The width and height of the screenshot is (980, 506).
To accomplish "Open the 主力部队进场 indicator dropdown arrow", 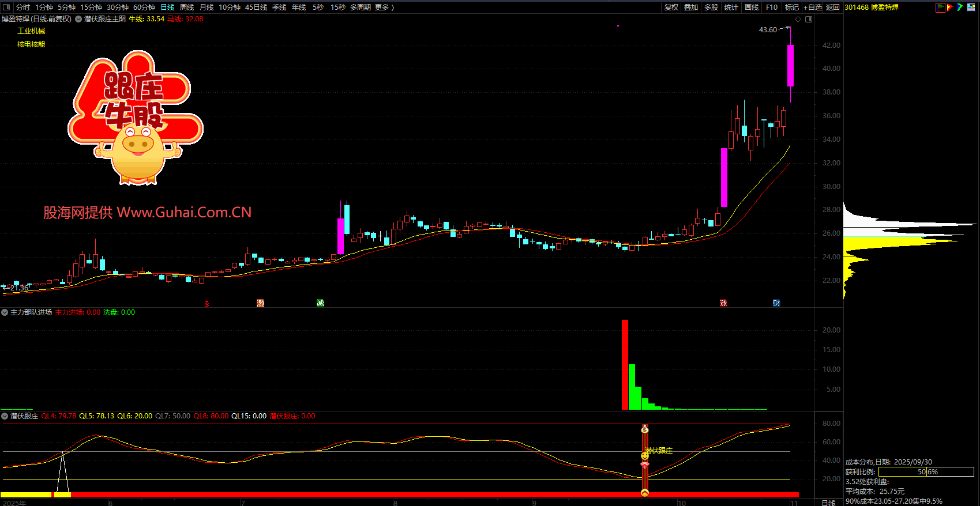I will (5, 312).
